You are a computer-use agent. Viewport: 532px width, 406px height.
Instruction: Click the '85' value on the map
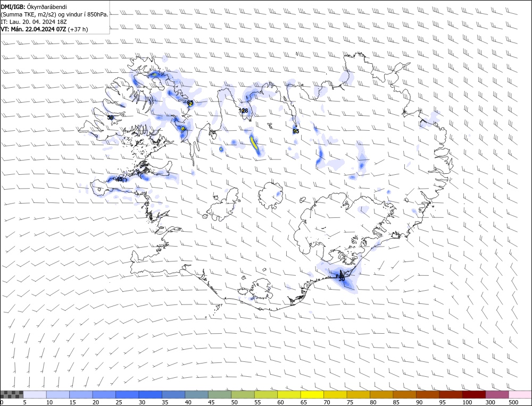(x=190, y=103)
